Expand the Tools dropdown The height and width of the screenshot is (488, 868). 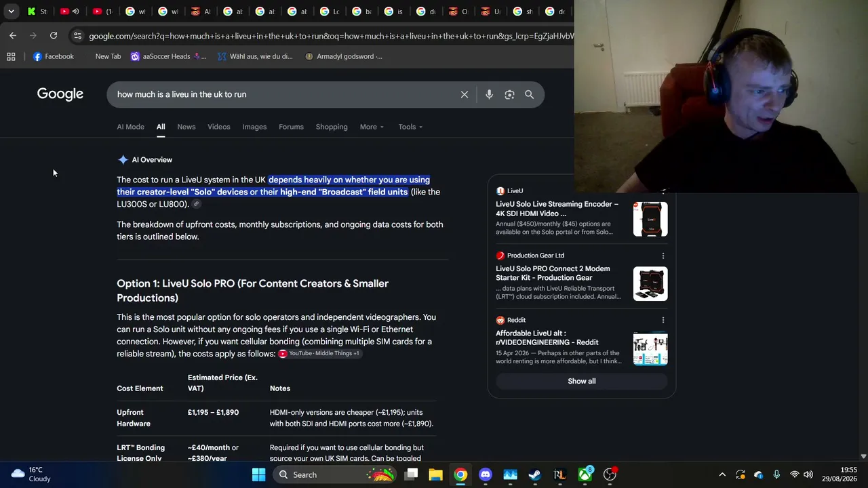[410, 127]
